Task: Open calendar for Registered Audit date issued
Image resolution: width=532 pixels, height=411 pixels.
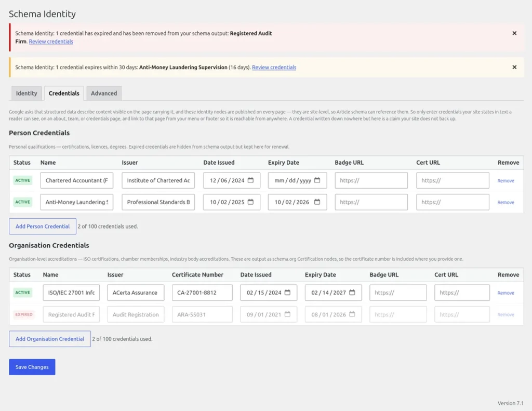Action: click(287, 314)
